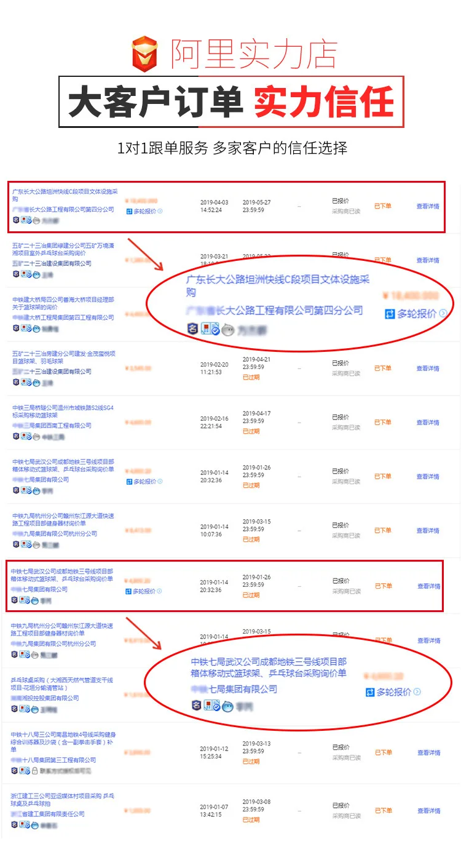The height and width of the screenshot is (868, 461).
Task: Click 已过期 under deadline 2019-03-08
Action: click(251, 819)
